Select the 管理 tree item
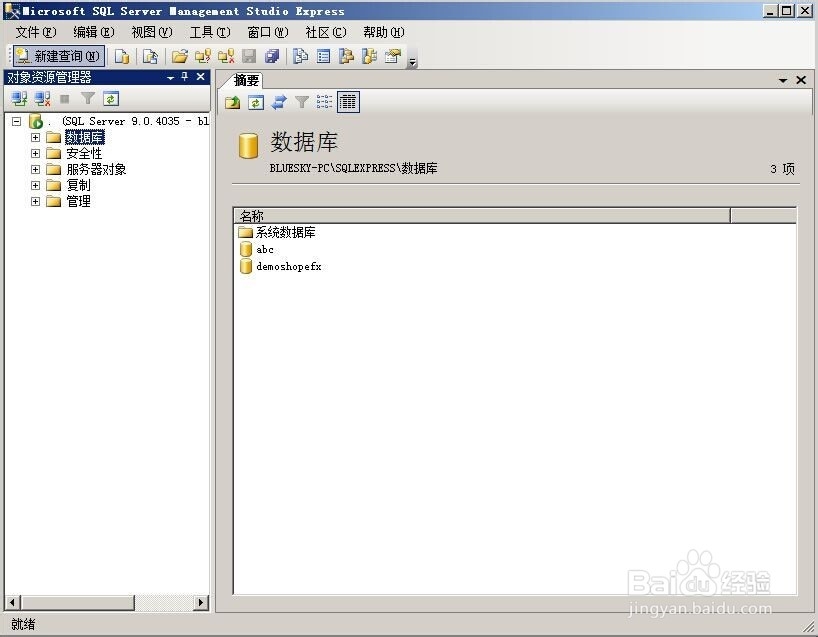 (78, 201)
